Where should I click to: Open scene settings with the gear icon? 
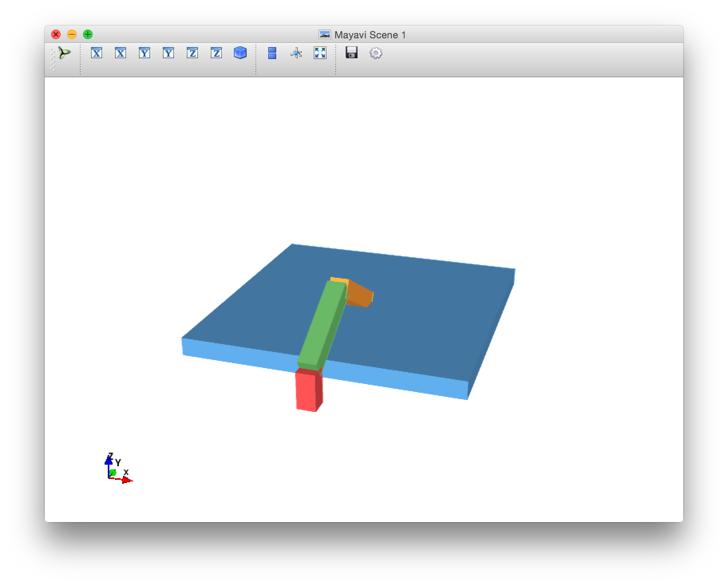376,53
